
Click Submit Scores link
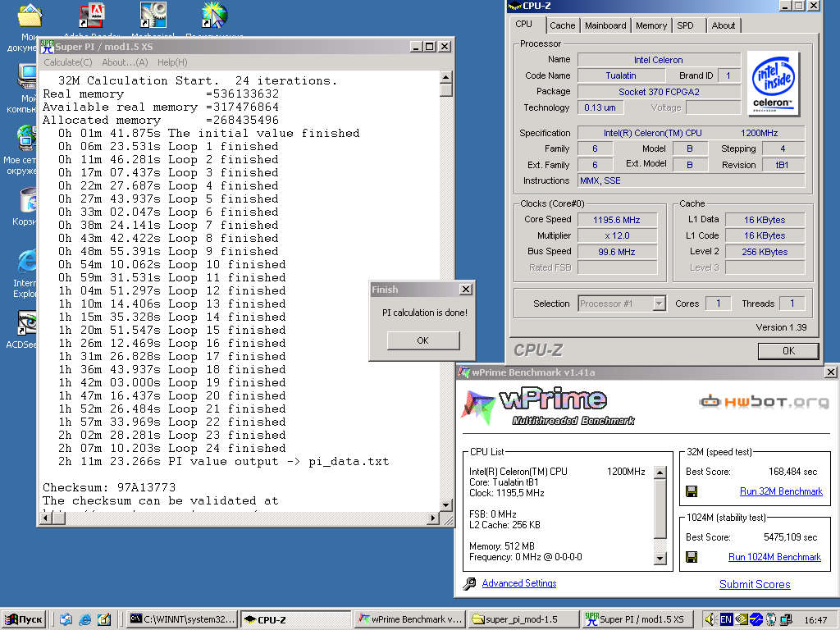pos(755,584)
